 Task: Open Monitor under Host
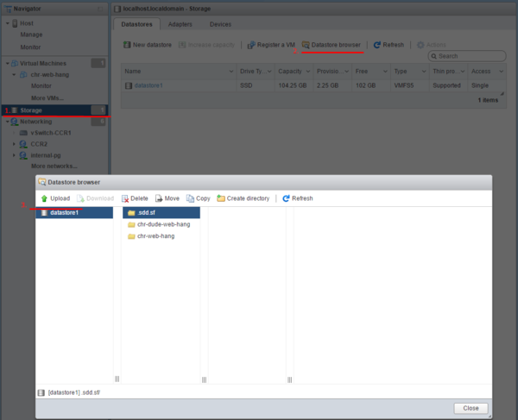(x=30, y=47)
